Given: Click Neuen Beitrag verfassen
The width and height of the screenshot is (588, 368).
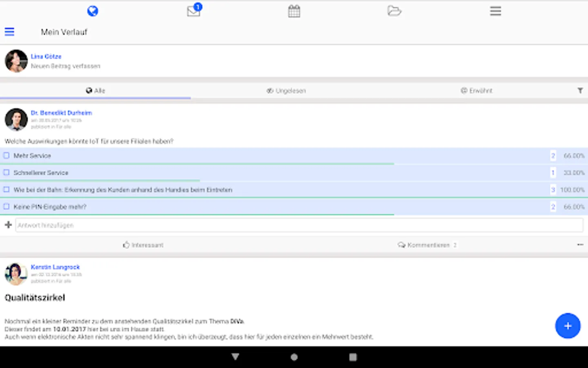Looking at the screenshot, I should [x=65, y=66].
